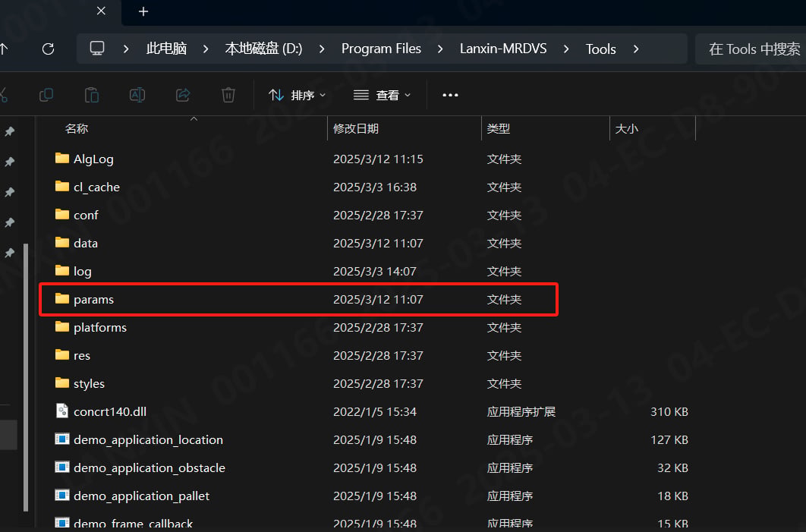Screen dimensions: 806x532
Task: Expand chevron after Tools in breadcrumb
Action: coord(636,49)
